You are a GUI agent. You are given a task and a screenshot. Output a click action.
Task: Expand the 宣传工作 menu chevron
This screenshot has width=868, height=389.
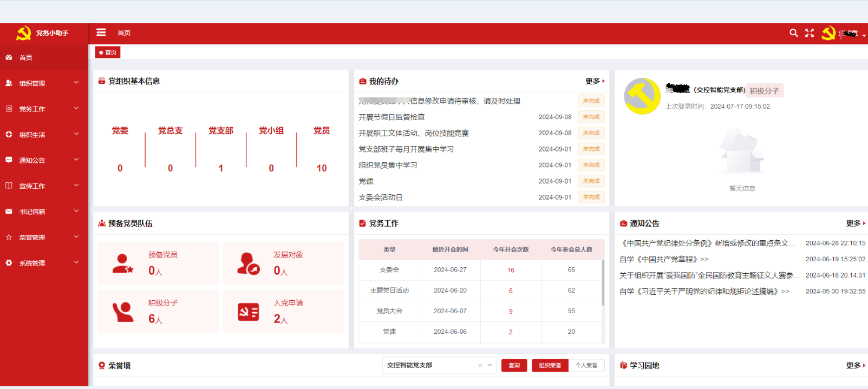76,185
